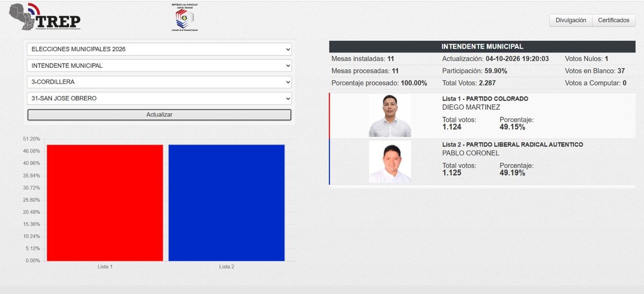
Task: Click the Actualización timestamp entry
Action: 495,59
